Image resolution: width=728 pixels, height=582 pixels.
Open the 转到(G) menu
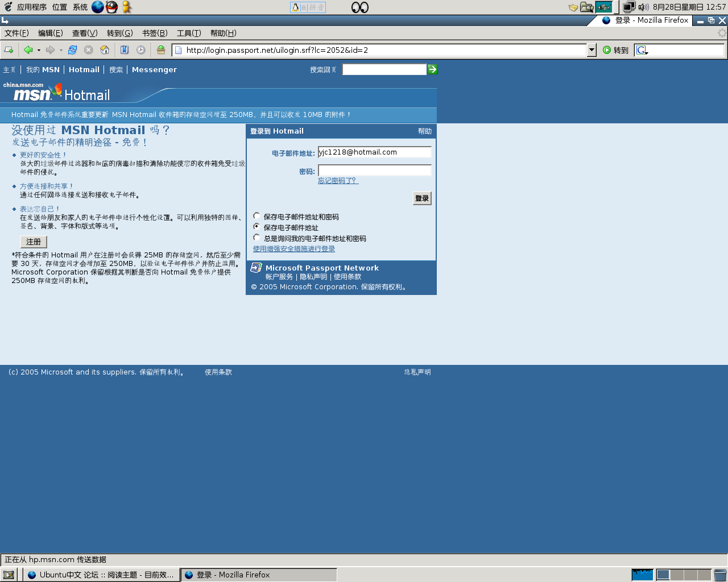[x=119, y=33]
